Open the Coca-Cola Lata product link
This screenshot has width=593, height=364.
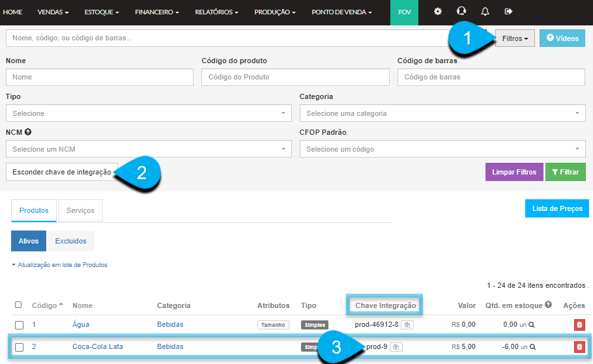tap(98, 346)
